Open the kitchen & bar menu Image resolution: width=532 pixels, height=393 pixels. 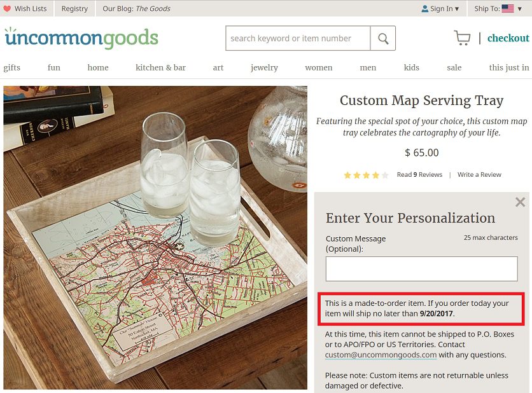(160, 67)
